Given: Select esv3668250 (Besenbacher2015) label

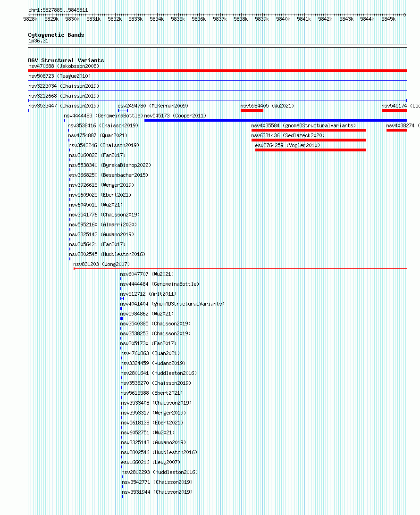Looking at the screenshot, I should click(109, 175).
